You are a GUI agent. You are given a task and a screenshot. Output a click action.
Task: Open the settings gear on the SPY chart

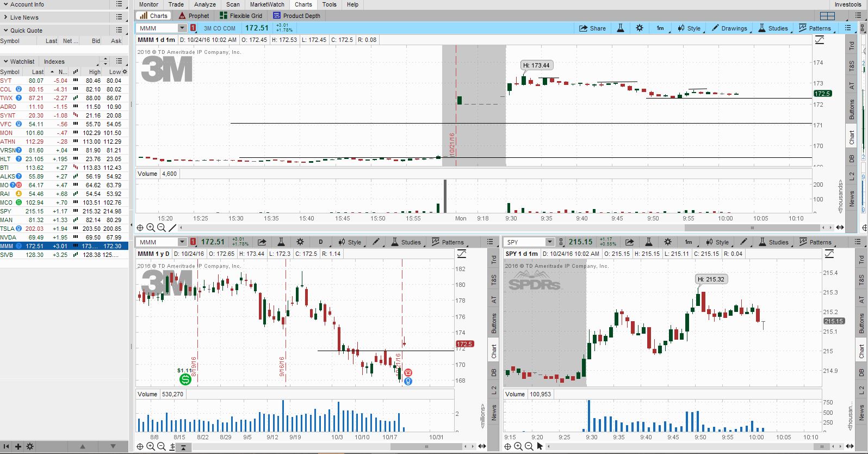coord(668,242)
